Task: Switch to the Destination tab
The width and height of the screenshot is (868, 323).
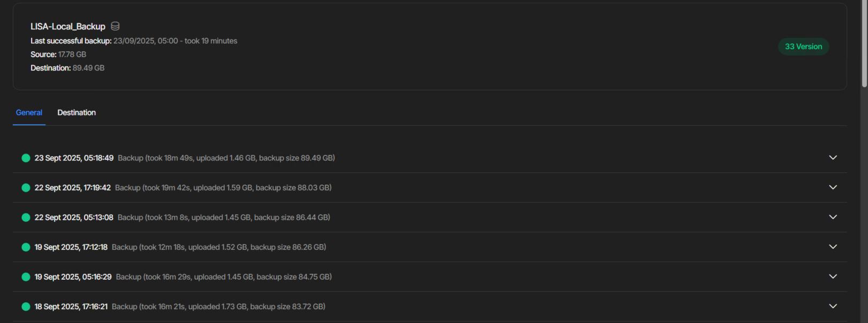Action: (77, 113)
